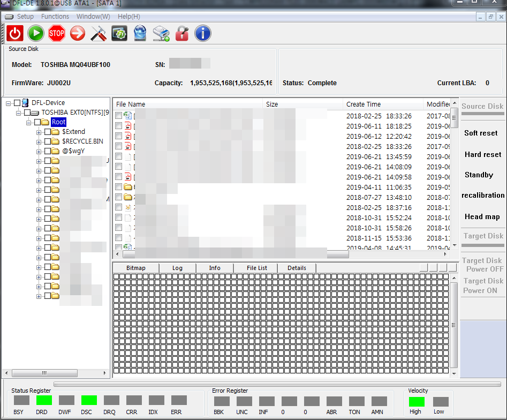This screenshot has height=420, width=507.
Task: Click the Soft reset button
Action: coord(481,133)
